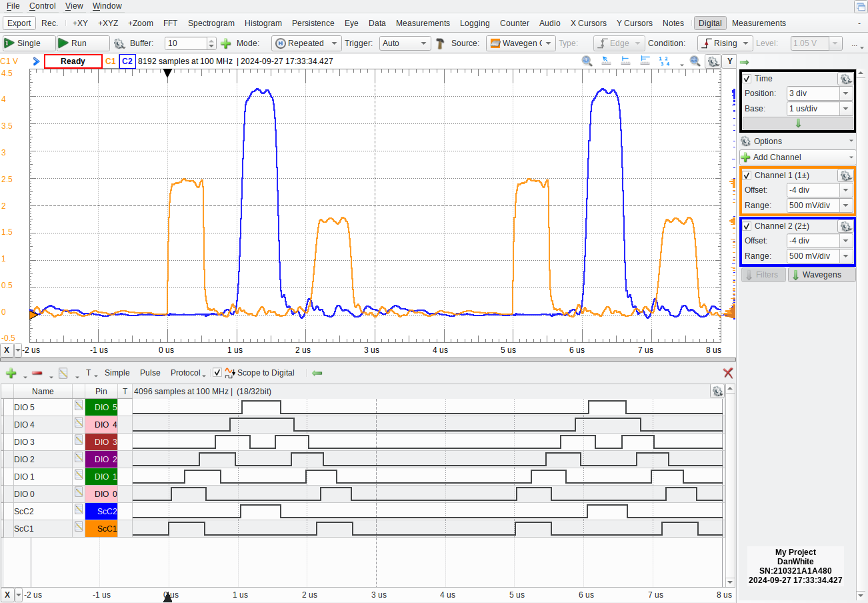Open the File menu
868x603 pixels.
tap(13, 6)
